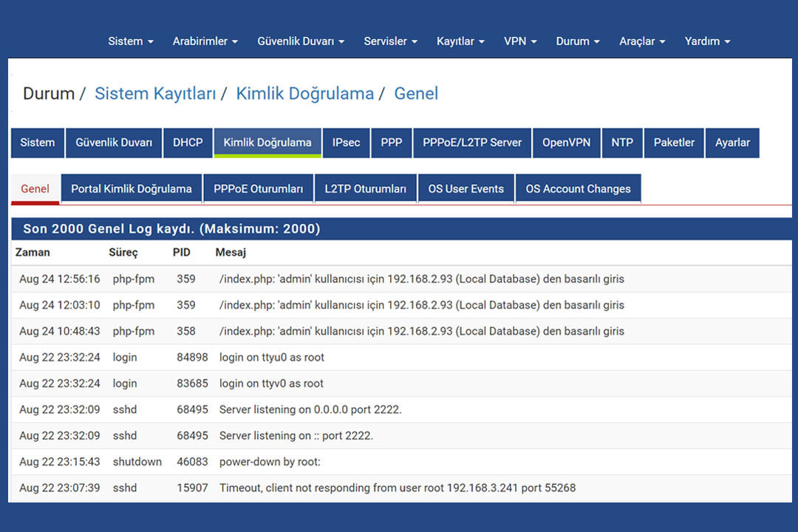Switch to the DHCP log tab
Viewport: 798px width, 532px height.
pos(188,143)
